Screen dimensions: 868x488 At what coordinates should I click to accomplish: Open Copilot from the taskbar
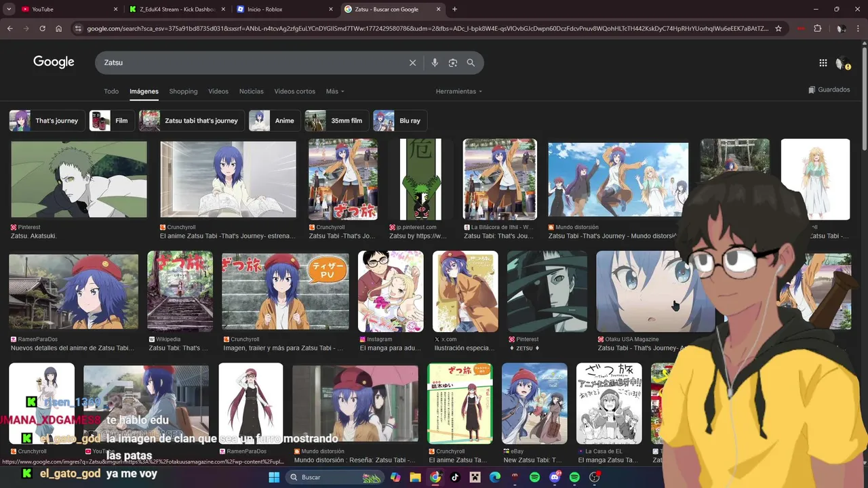395,477
